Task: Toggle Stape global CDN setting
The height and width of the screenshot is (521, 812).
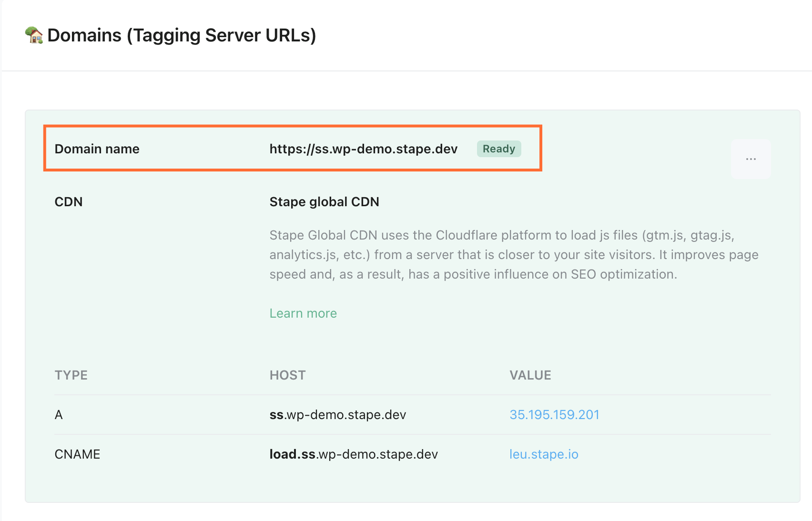Action: [x=324, y=201]
